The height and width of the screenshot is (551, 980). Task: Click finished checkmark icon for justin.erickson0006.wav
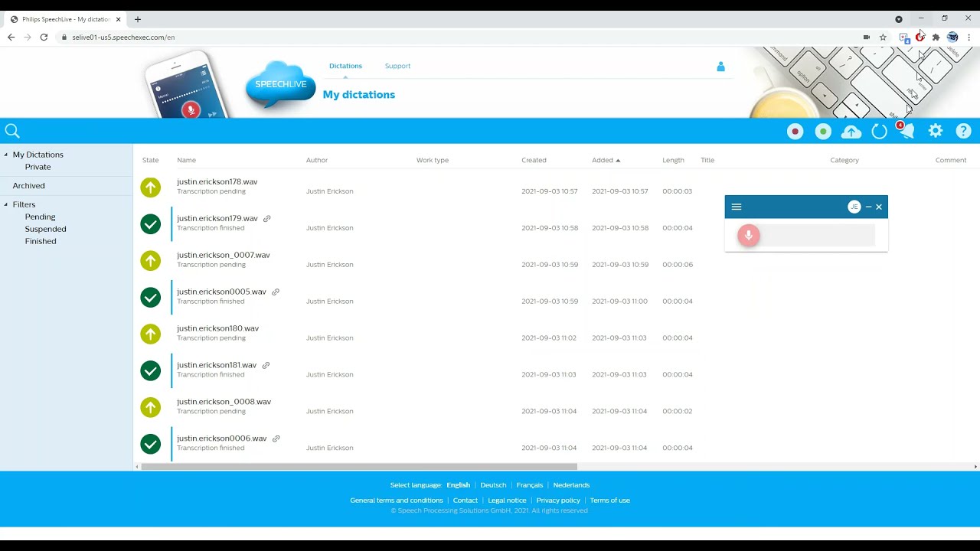click(151, 445)
